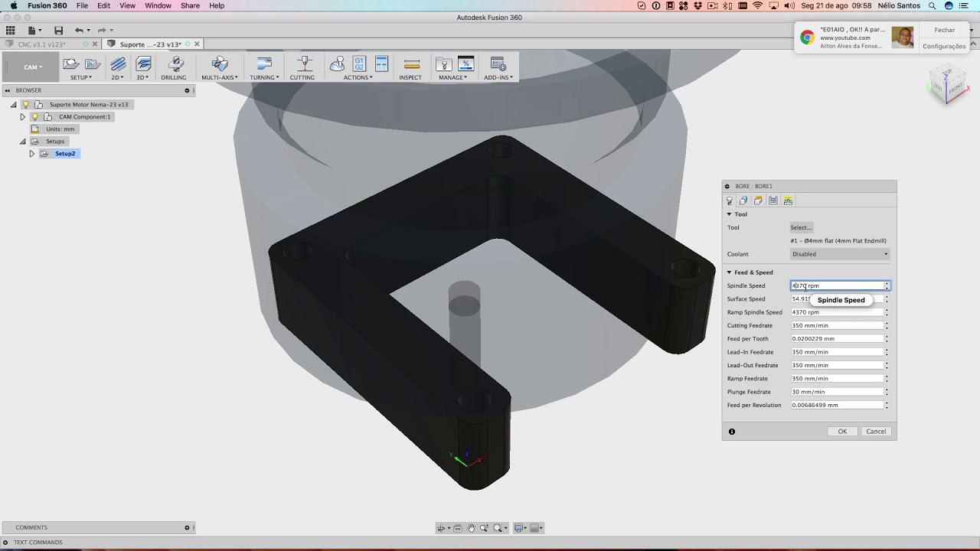Open the Window menu

click(x=158, y=5)
